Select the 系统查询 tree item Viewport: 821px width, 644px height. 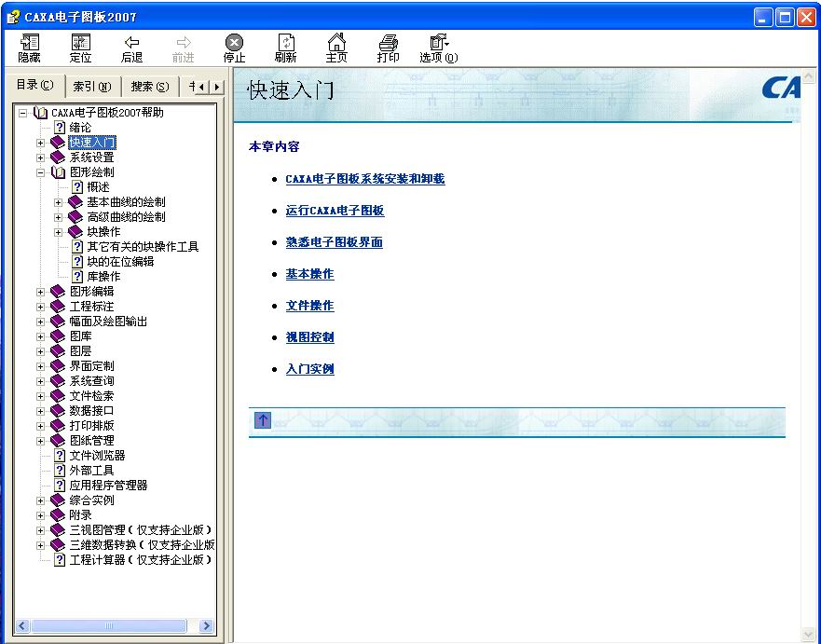(x=91, y=381)
